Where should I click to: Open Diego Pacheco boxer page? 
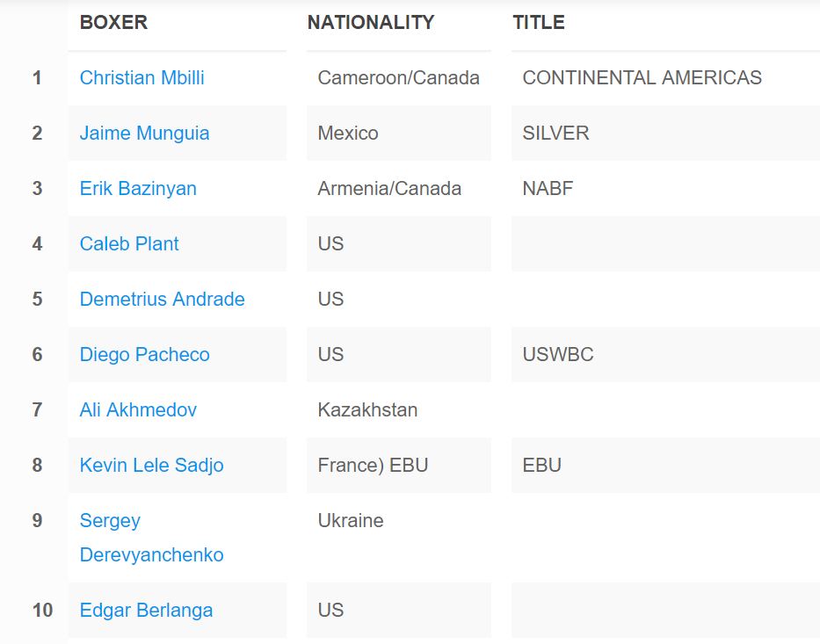(144, 355)
